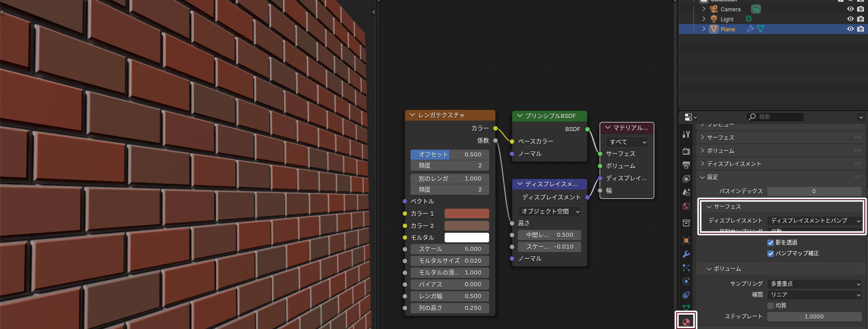Select the Plane row in outliner
The height and width of the screenshot is (329, 868).
tap(773, 29)
